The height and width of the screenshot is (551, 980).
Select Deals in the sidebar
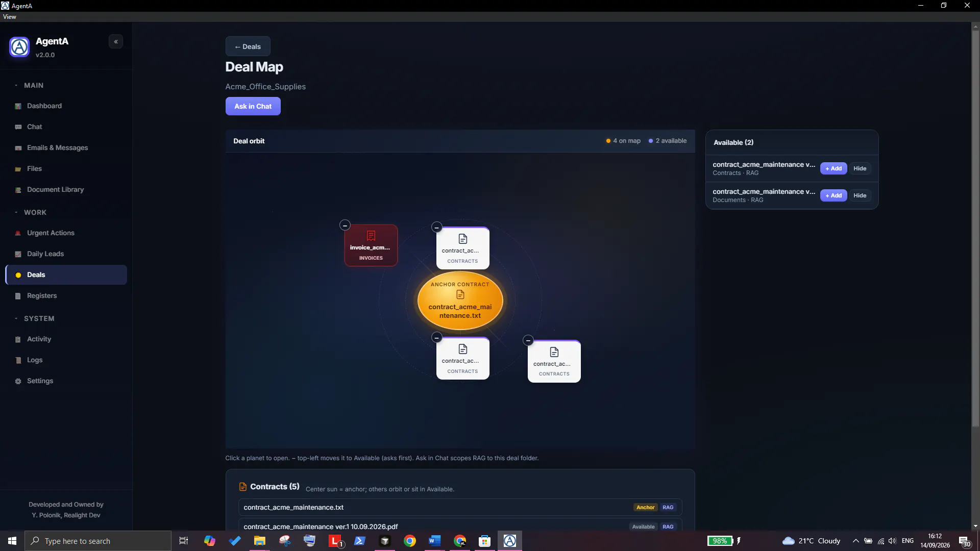[x=66, y=275]
